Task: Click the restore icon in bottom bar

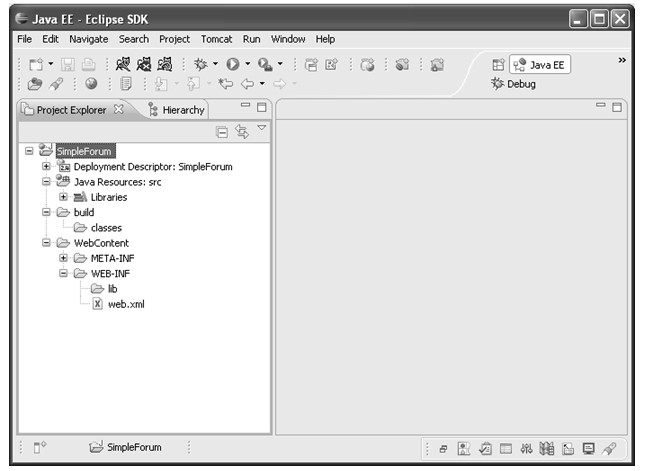Action: [444, 449]
